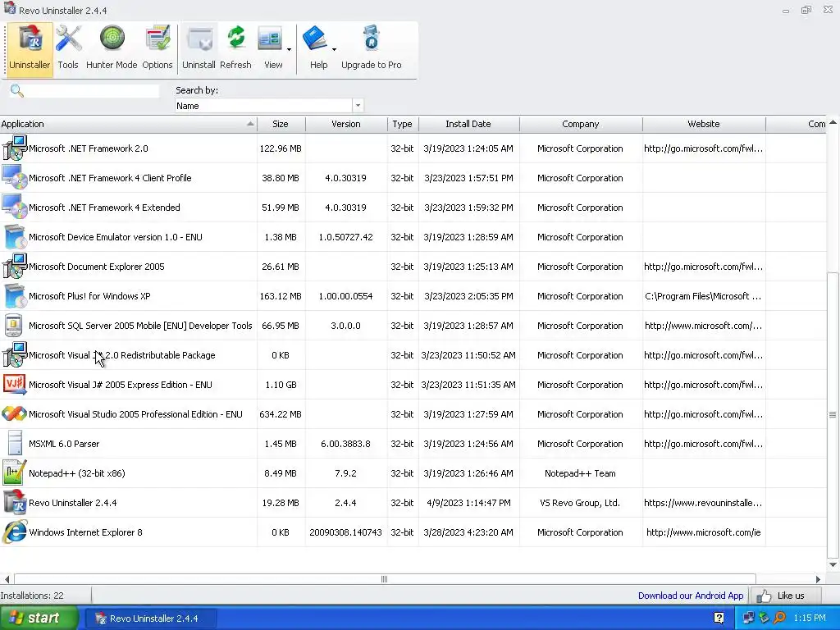The height and width of the screenshot is (630, 840).
Task: Click the vertical scrollbar up arrow
Action: (833, 122)
